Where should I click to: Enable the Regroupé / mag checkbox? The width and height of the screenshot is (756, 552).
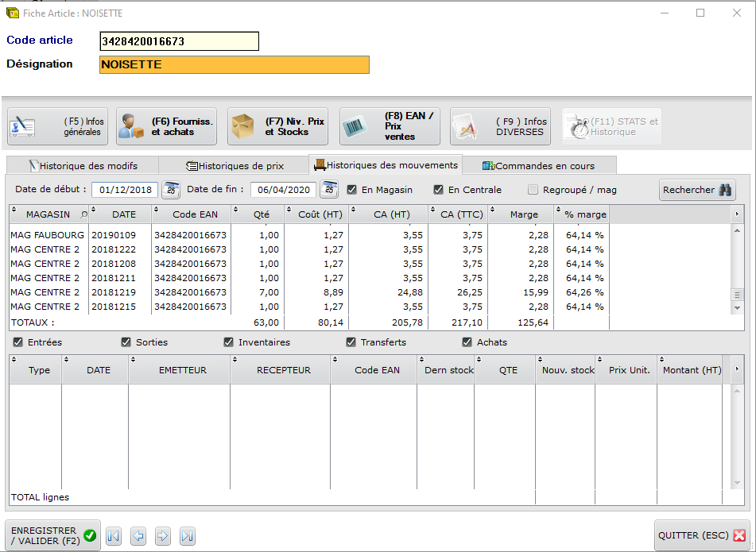[x=533, y=190]
